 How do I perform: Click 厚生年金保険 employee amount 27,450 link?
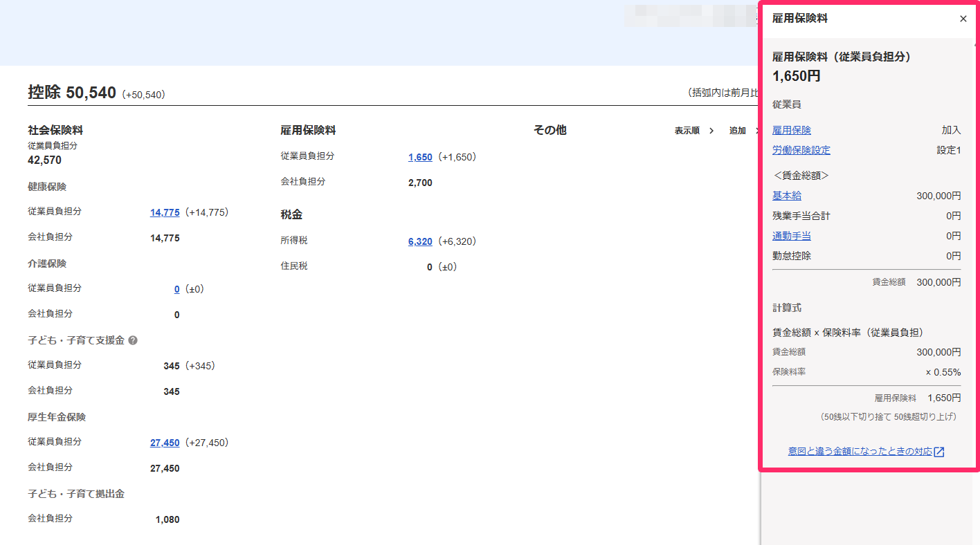(x=165, y=443)
